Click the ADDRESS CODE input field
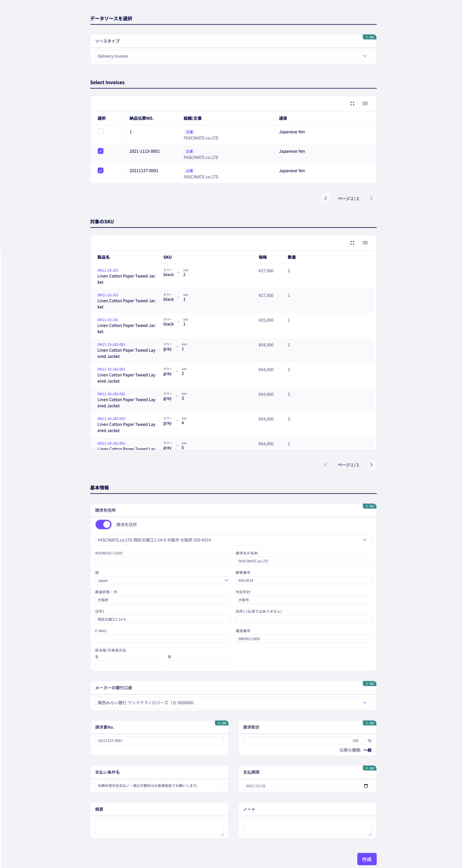This screenshot has width=462, height=868. coord(163,561)
